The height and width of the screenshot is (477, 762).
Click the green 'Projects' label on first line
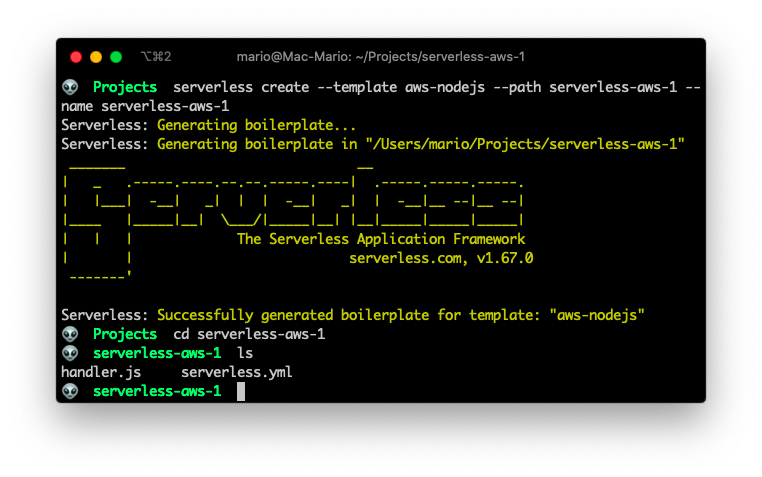click(x=125, y=87)
